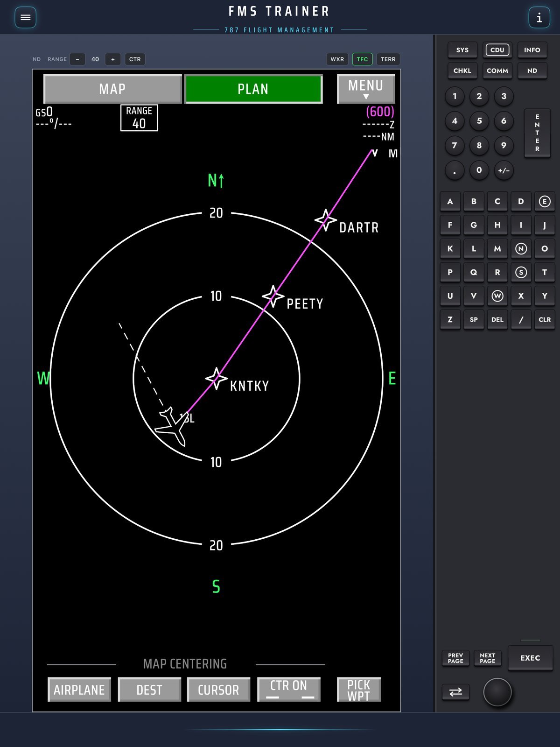Image resolution: width=560 pixels, height=747 pixels.
Task: Tap numeric key 5
Action: 479,121
